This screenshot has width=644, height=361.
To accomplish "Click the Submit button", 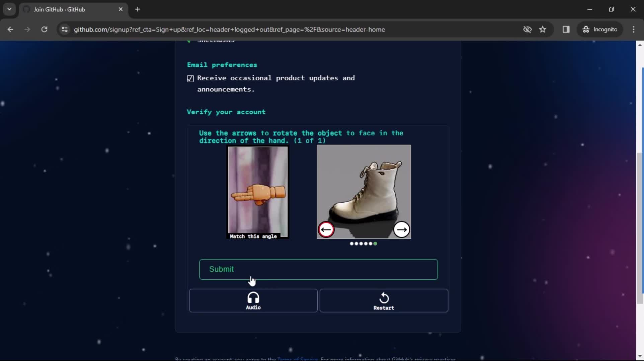I will click(x=318, y=269).
